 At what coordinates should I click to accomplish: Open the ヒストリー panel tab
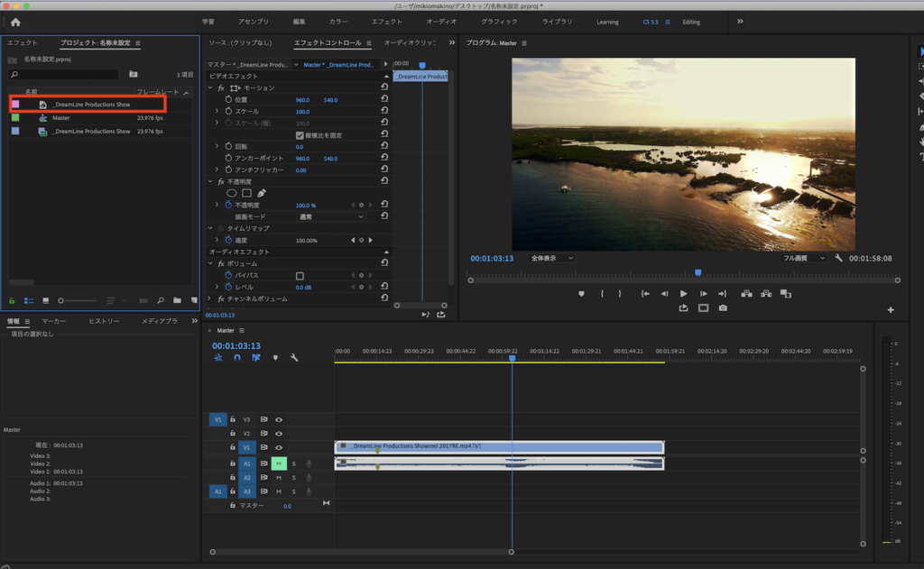pyautogui.click(x=104, y=321)
